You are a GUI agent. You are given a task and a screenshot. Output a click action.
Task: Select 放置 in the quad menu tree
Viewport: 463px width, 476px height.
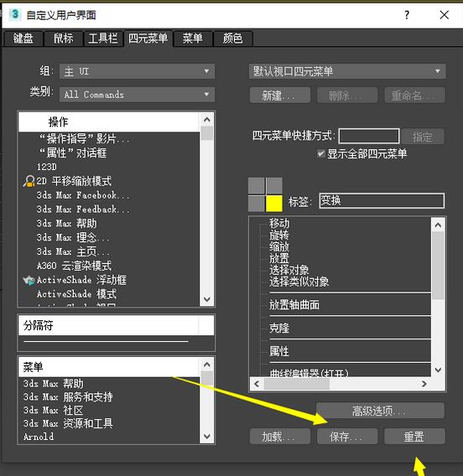[279, 258]
